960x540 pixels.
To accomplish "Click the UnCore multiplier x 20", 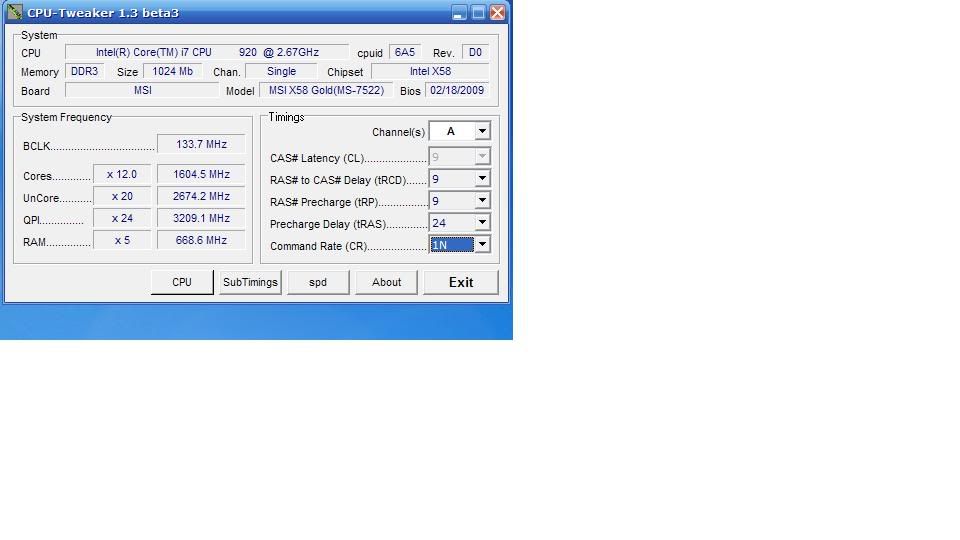I will 122,197.
